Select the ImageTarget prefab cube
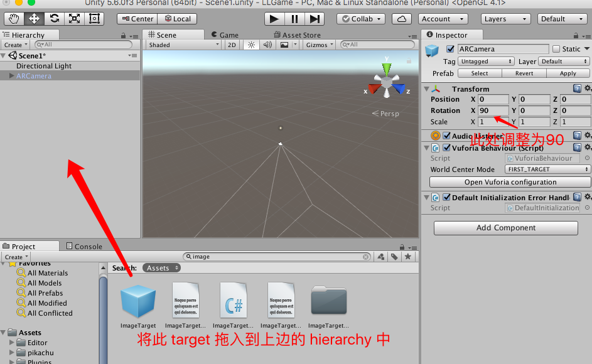The height and width of the screenshot is (364, 592). pyautogui.click(x=138, y=301)
